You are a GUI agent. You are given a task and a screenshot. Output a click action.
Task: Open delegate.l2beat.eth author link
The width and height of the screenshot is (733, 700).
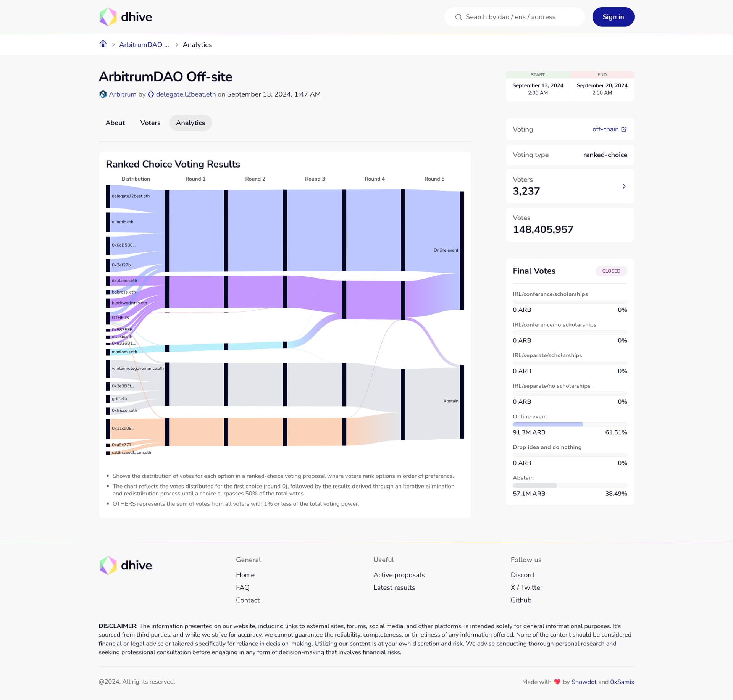(x=186, y=94)
